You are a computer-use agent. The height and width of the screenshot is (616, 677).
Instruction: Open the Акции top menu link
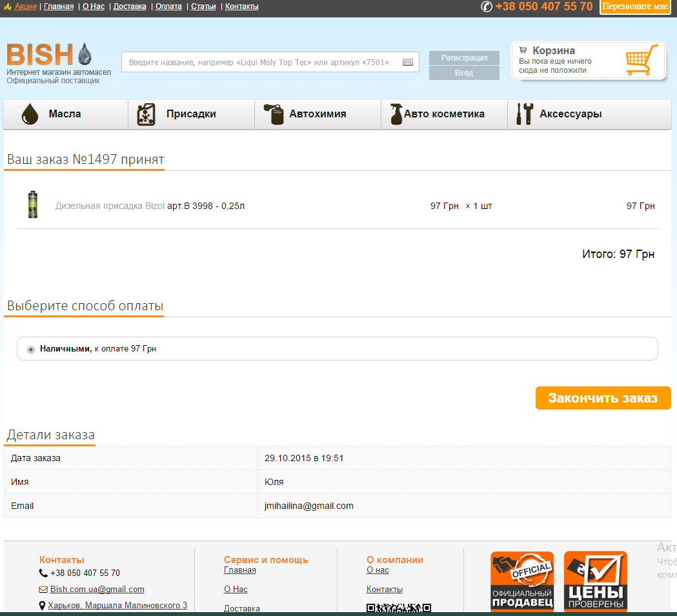coord(25,6)
